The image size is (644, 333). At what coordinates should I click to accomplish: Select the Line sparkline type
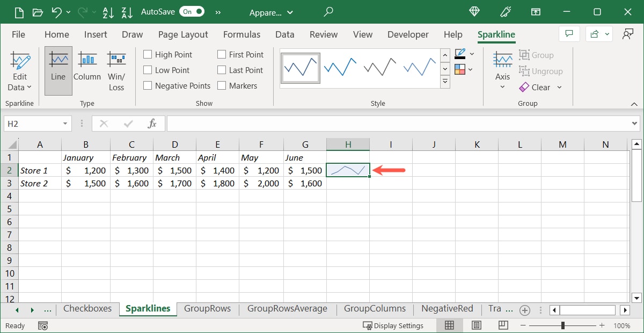pyautogui.click(x=58, y=70)
